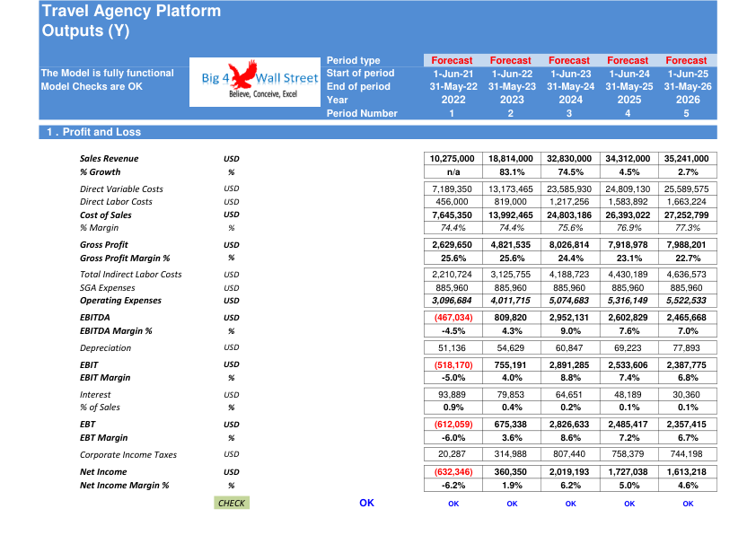This screenshot has width=756, height=535.
Task: Click the Direct Labor Costs value 456,000
Action: click(x=453, y=202)
